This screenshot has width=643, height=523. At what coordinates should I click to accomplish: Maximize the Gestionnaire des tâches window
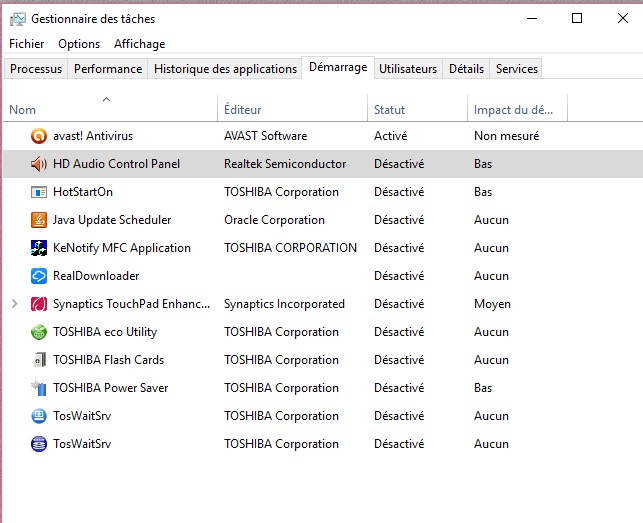coord(577,18)
